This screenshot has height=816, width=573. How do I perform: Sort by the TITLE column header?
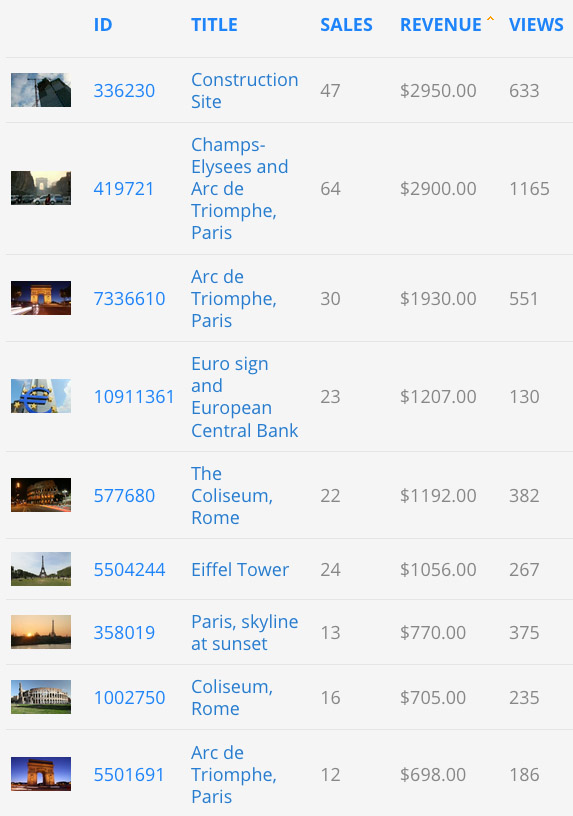tap(214, 24)
